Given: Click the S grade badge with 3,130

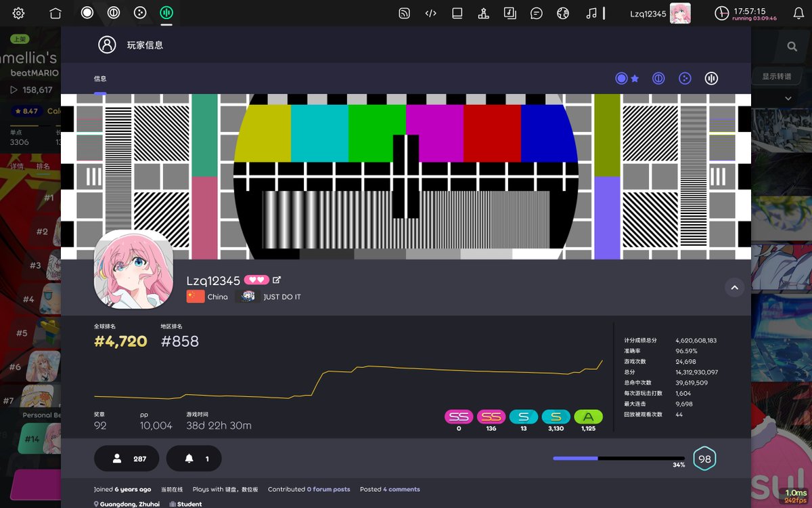Looking at the screenshot, I should pos(556,417).
